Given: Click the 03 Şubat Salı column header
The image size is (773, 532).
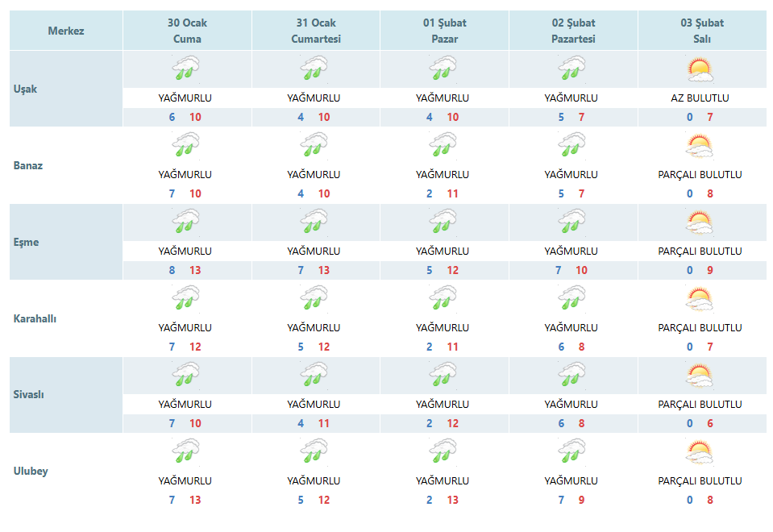Looking at the screenshot, I should pos(703,31).
